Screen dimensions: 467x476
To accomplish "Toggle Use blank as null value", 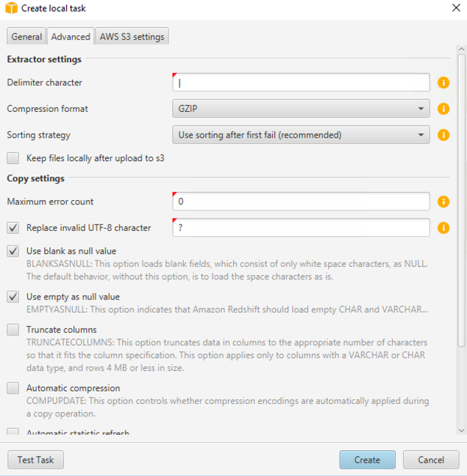I will [x=13, y=251].
